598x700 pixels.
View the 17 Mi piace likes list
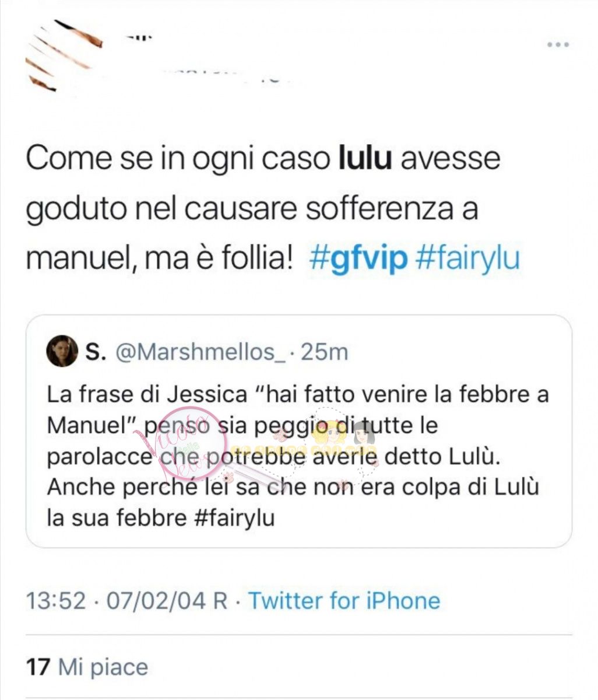tap(87, 667)
